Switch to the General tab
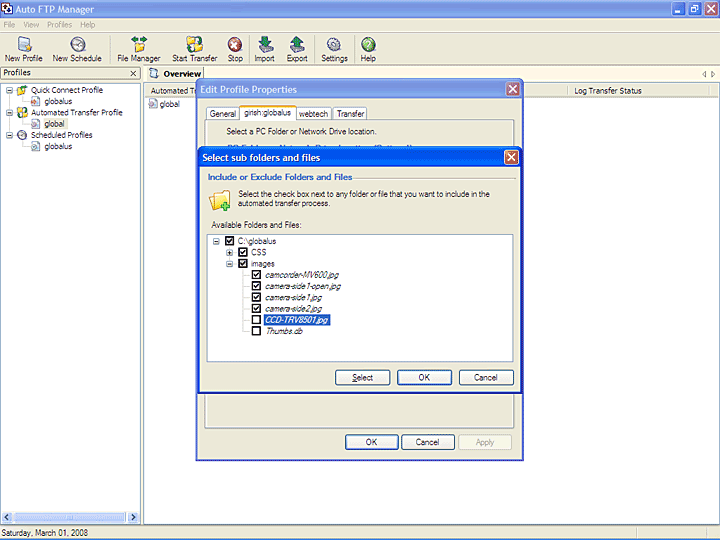The image size is (720, 540). 223,113
